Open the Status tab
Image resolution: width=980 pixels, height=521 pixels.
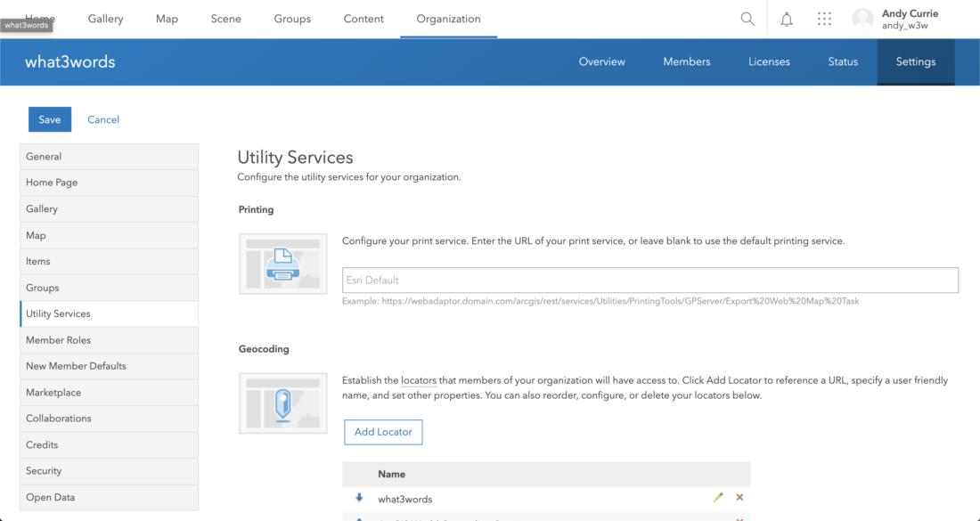pyautogui.click(x=843, y=61)
